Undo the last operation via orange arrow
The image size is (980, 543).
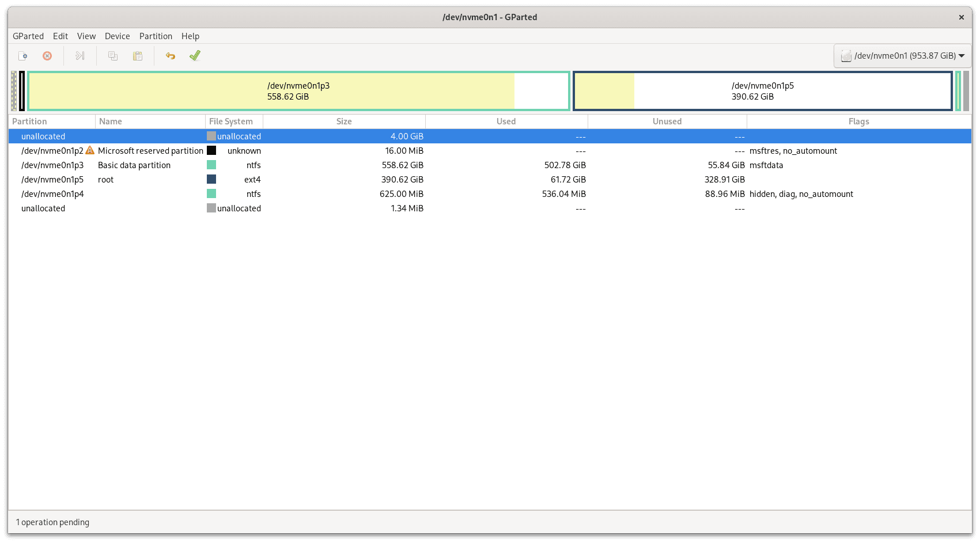[169, 55]
